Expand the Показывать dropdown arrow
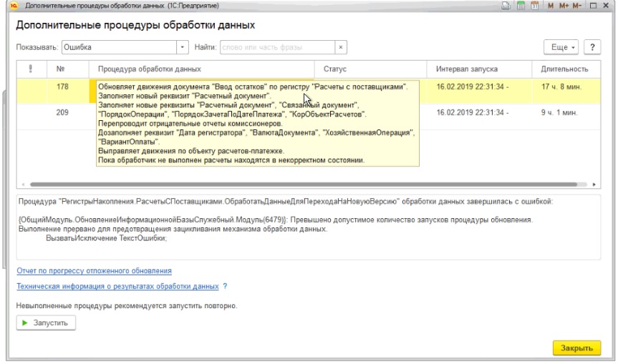Image resolution: width=618 pixels, height=364 pixels. (x=181, y=47)
